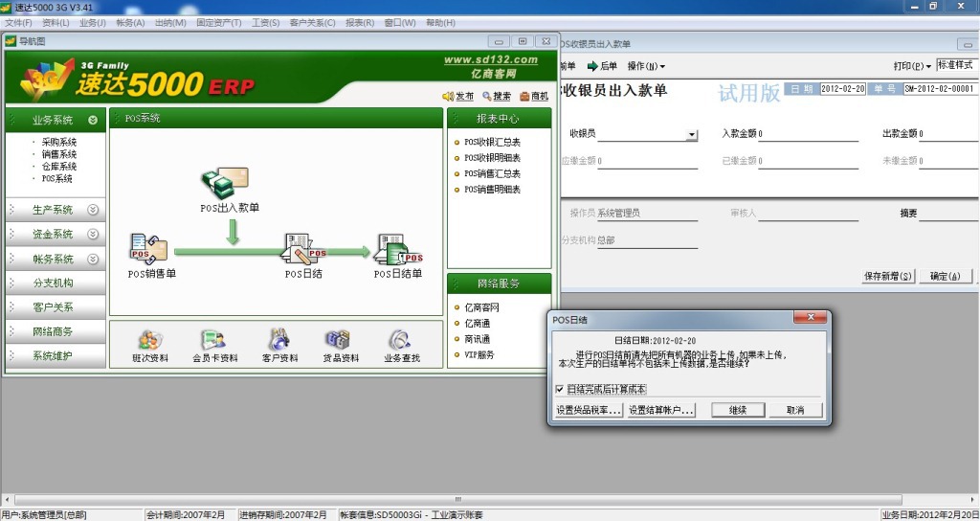Screen dimensions: 980x521
Task: Expand the 生产系统 section
Action: tap(93, 210)
